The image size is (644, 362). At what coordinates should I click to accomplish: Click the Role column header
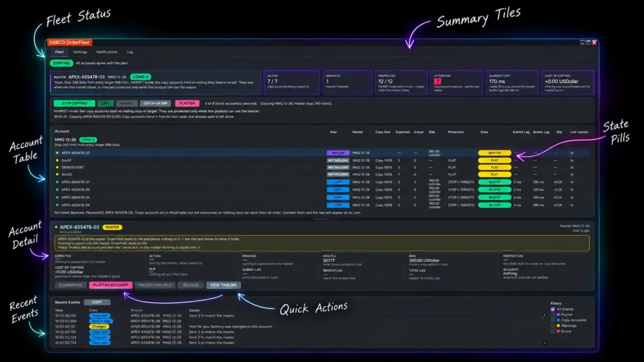pos(333,132)
